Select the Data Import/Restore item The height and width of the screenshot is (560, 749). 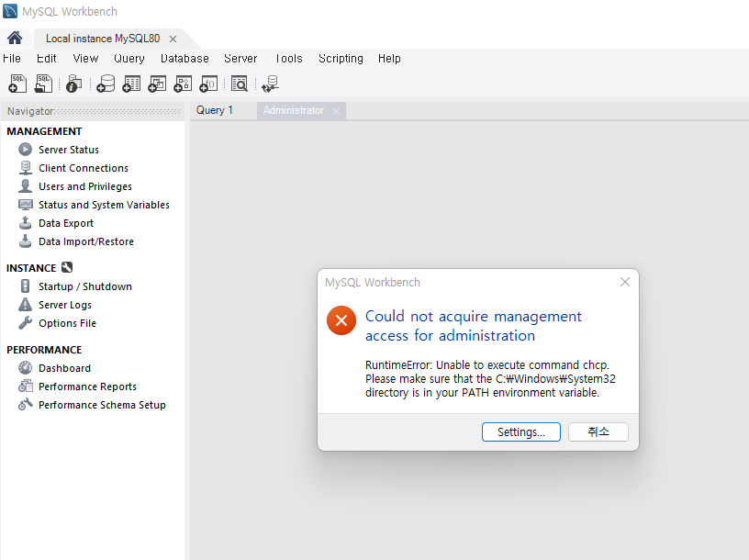(x=86, y=241)
